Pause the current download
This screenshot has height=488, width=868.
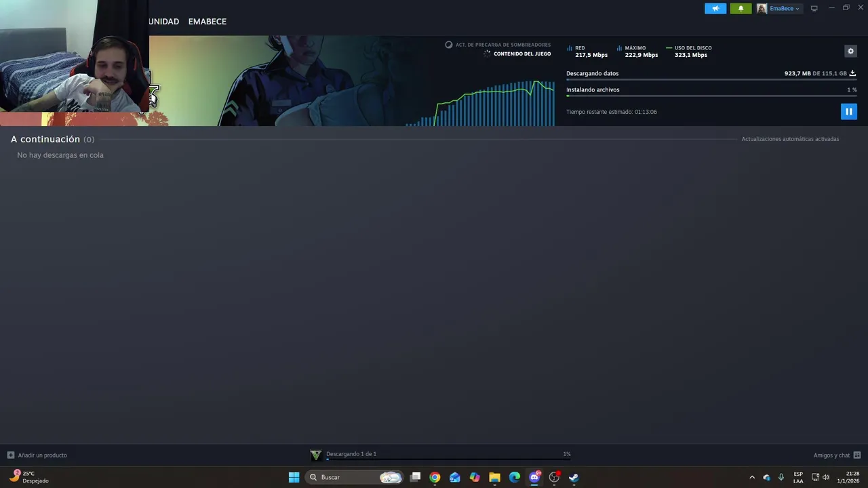tap(848, 111)
